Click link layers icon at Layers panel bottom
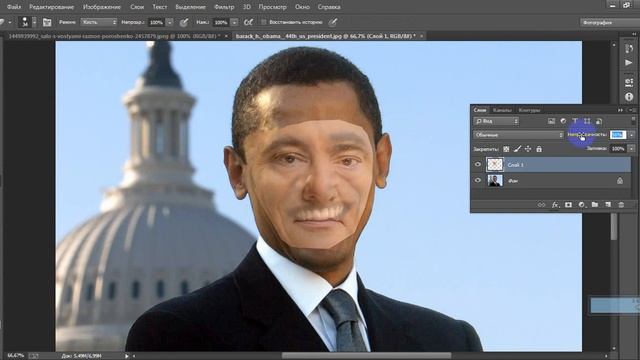Image resolution: width=640 pixels, height=360 pixels. coord(541,205)
